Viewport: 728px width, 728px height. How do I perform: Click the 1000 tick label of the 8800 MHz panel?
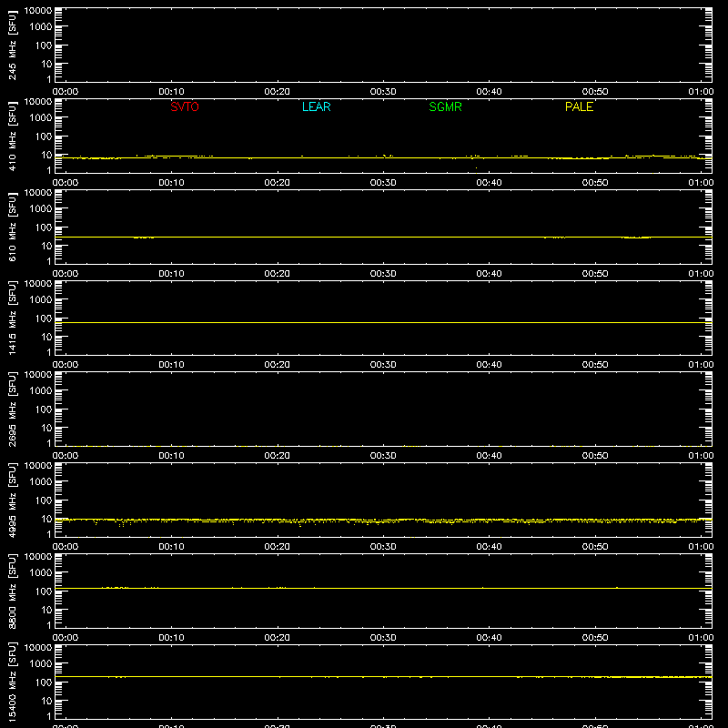40,573
